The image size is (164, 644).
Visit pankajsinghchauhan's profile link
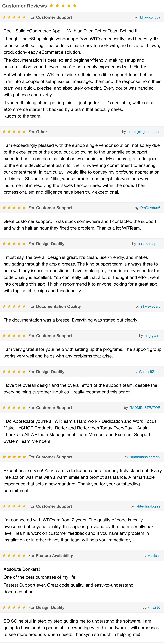(144, 132)
